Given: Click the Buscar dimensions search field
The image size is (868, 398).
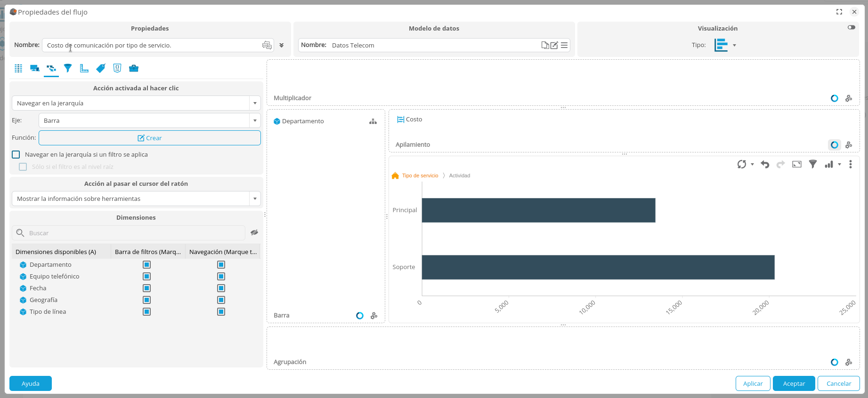Looking at the screenshot, I should (134, 233).
